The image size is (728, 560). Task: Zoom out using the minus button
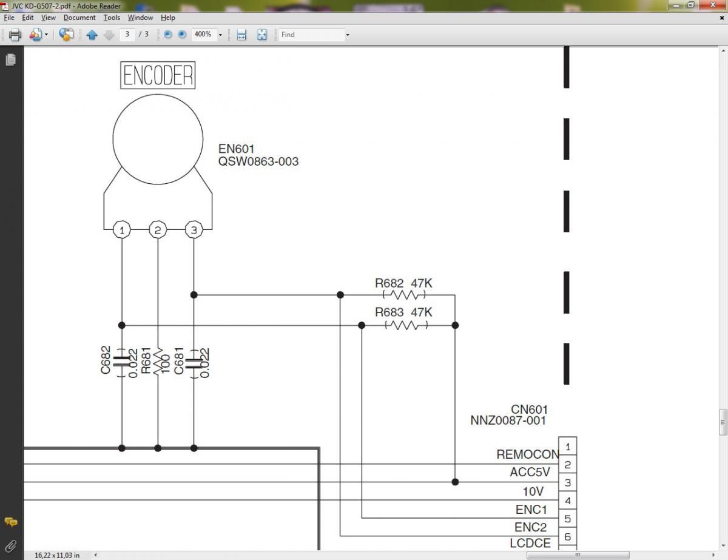168,35
